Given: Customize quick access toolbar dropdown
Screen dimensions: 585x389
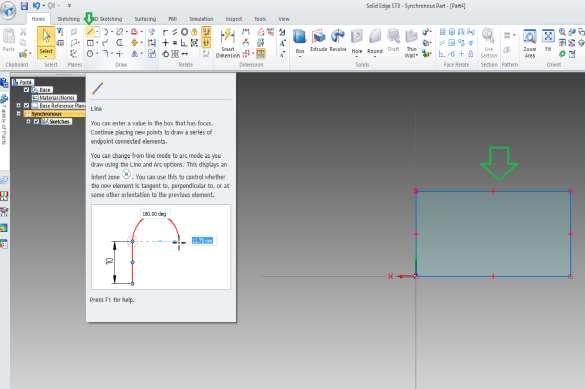Looking at the screenshot, I should coord(69,6).
